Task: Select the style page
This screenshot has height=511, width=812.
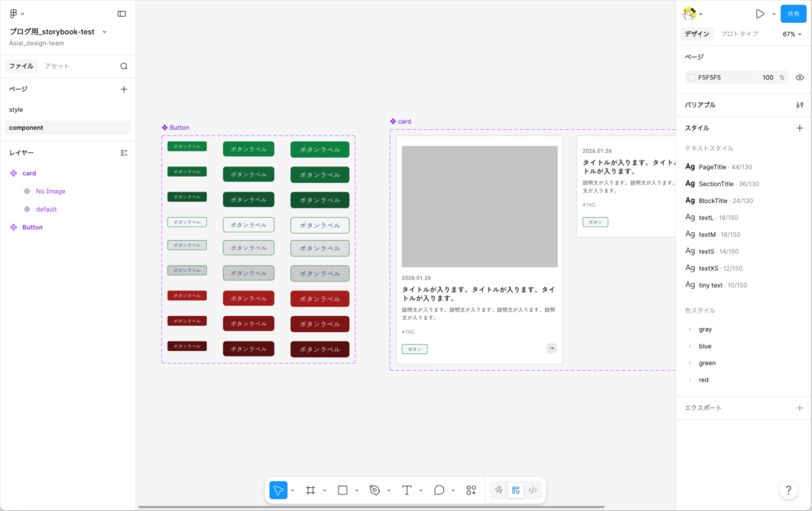Action: click(x=67, y=109)
